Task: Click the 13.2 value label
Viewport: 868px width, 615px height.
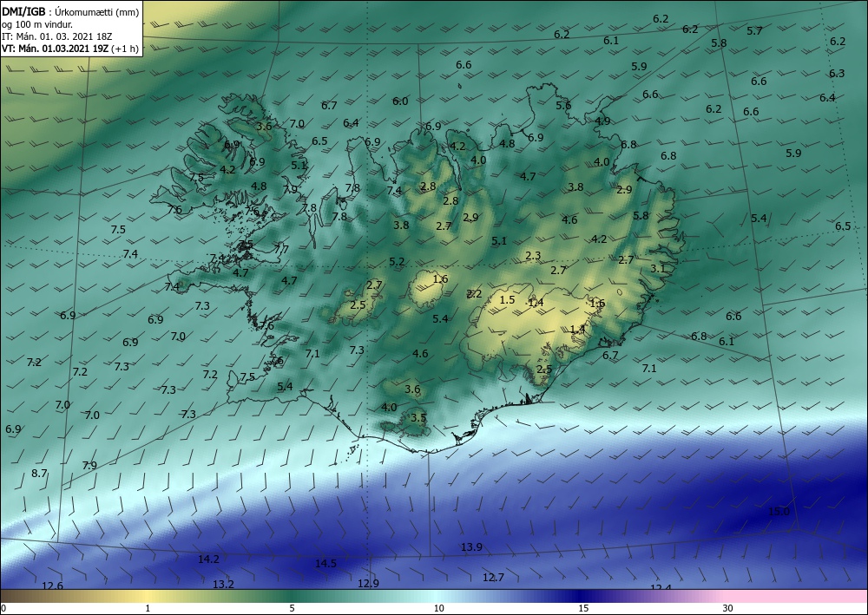Action: click(x=224, y=584)
